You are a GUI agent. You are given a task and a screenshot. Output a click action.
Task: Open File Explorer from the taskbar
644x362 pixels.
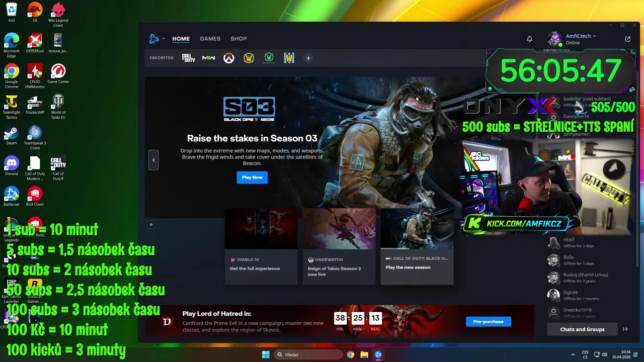364,354
